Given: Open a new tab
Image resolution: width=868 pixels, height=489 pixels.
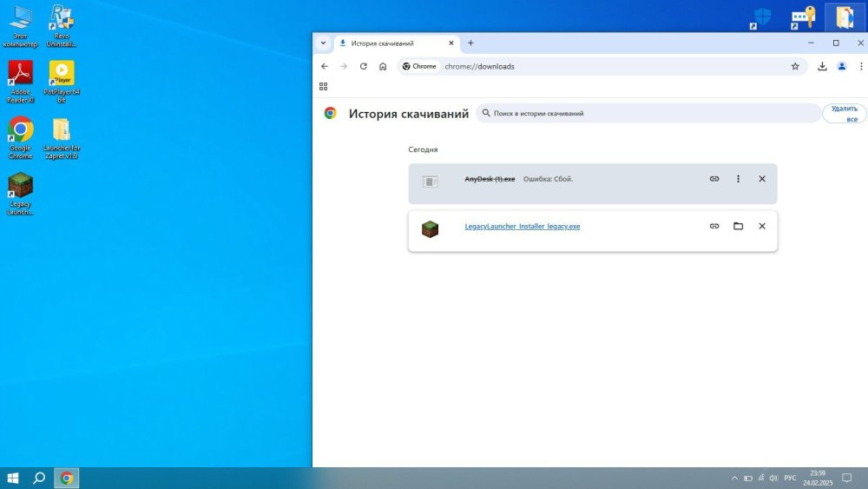Looking at the screenshot, I should coord(470,43).
